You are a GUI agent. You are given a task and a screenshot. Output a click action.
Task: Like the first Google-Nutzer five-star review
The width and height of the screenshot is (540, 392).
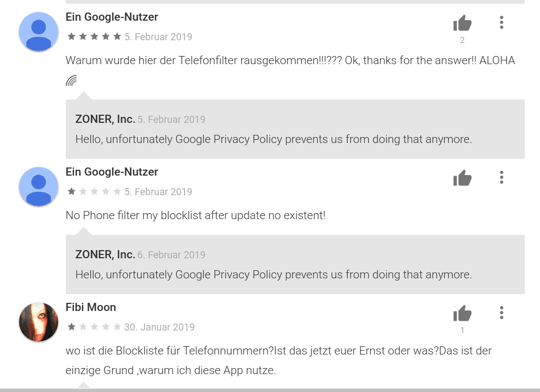[x=462, y=23]
